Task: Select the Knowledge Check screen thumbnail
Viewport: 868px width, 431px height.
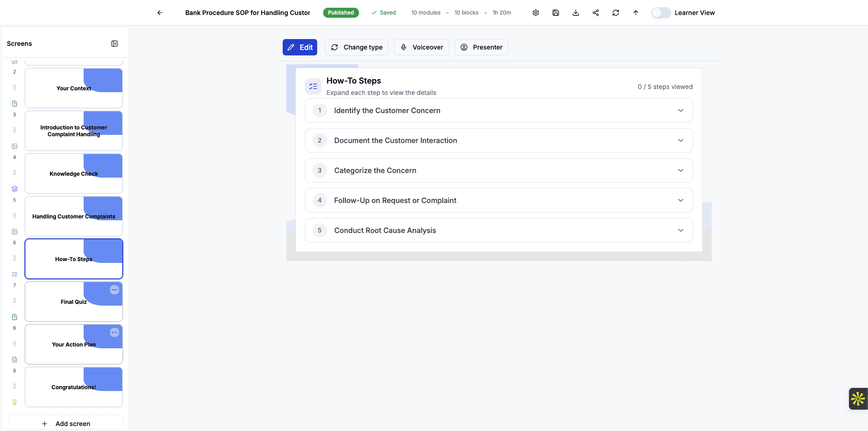Action: tap(74, 173)
